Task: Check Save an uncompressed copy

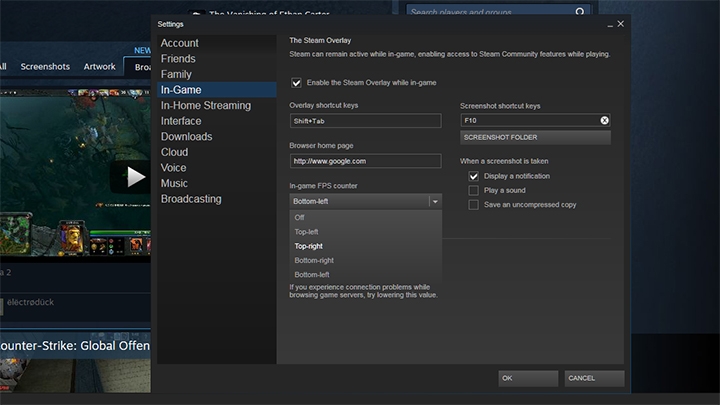Action: pos(474,205)
